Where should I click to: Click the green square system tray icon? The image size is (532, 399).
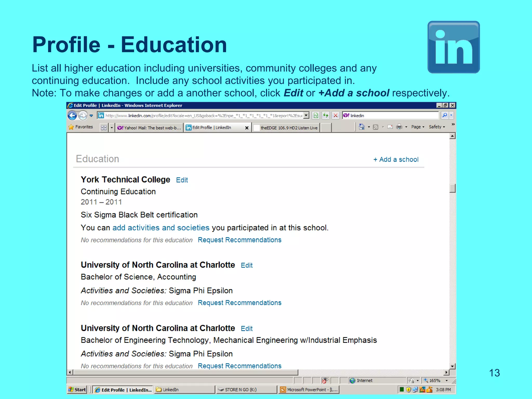point(402,389)
